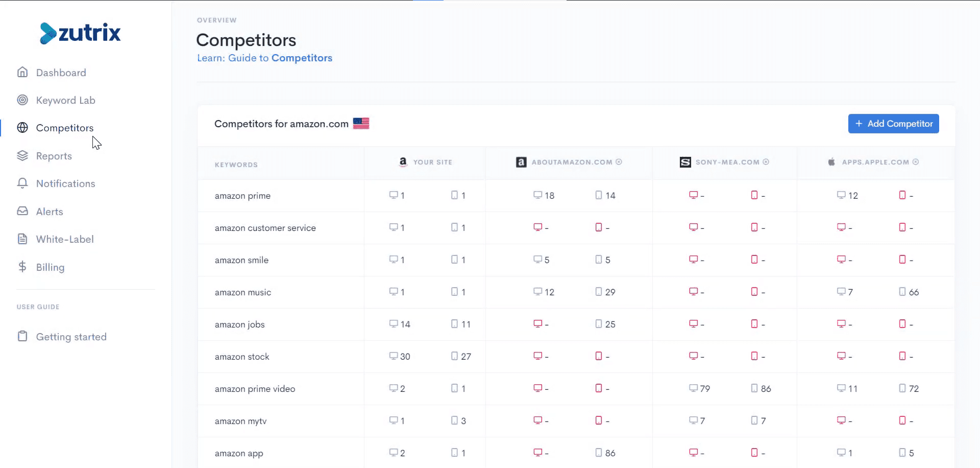Click desktop rank 79 for amazon prime video
980x468 pixels.
[705, 389]
